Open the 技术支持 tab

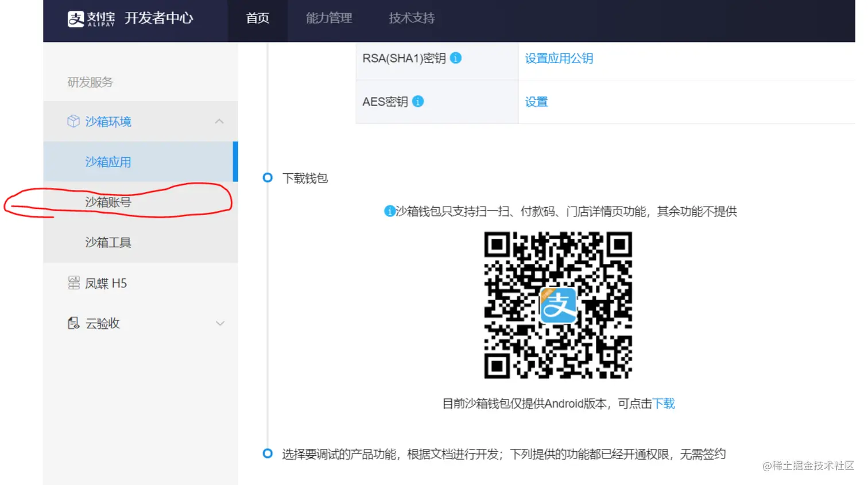pyautogui.click(x=412, y=18)
